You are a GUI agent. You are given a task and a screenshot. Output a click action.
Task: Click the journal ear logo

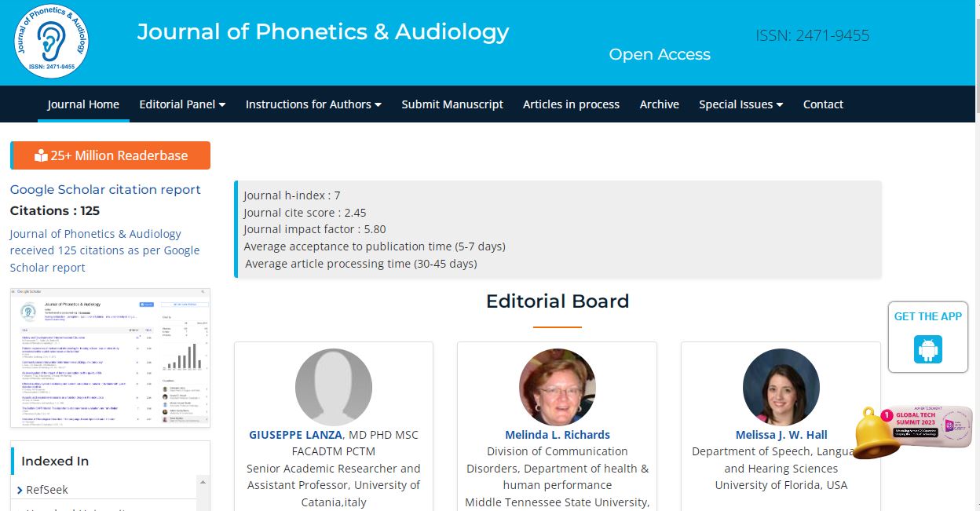[51, 40]
